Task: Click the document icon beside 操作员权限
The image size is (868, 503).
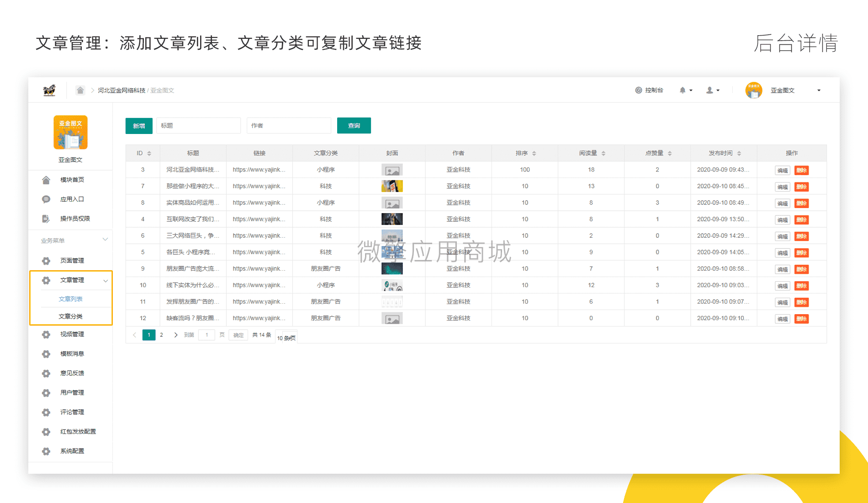Action: (46, 219)
